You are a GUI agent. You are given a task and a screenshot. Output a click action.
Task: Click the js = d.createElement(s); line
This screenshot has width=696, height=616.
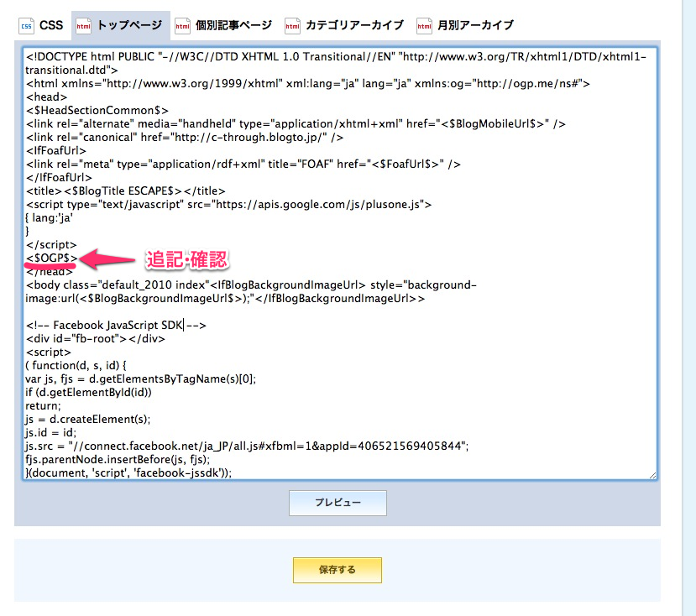pos(88,420)
